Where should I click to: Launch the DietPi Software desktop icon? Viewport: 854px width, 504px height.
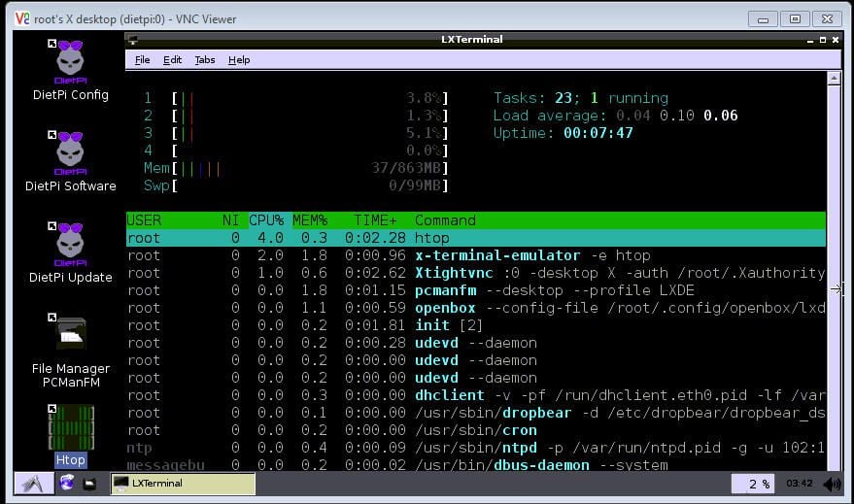70,161
